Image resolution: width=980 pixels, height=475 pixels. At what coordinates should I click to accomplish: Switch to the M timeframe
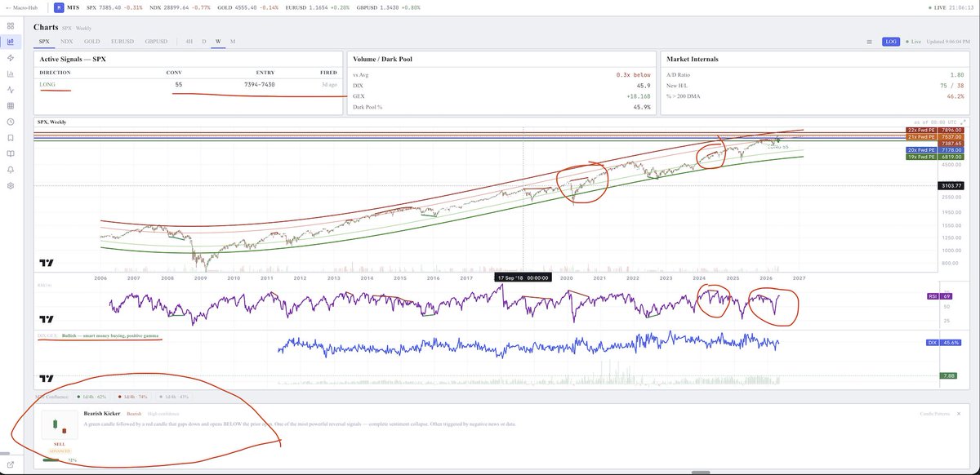[x=232, y=41]
